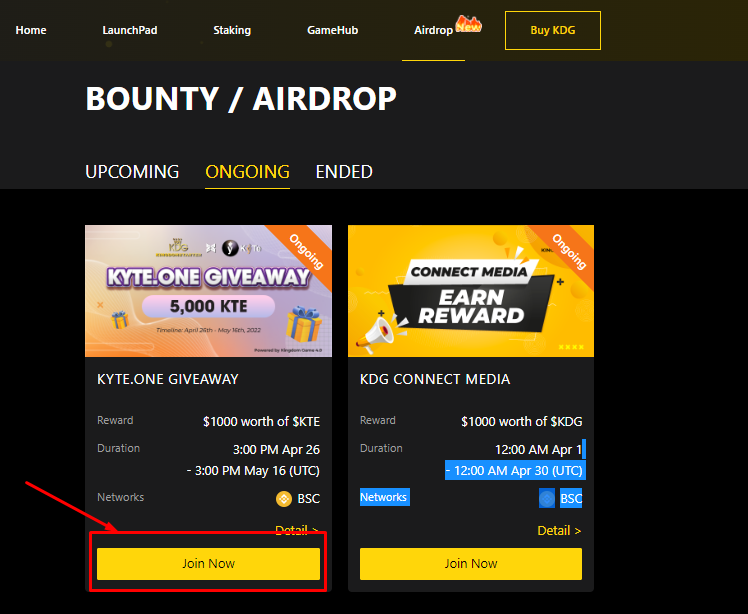Click the flaming New badge next to Airdrop
Image resolution: width=748 pixels, height=614 pixels.
468,23
